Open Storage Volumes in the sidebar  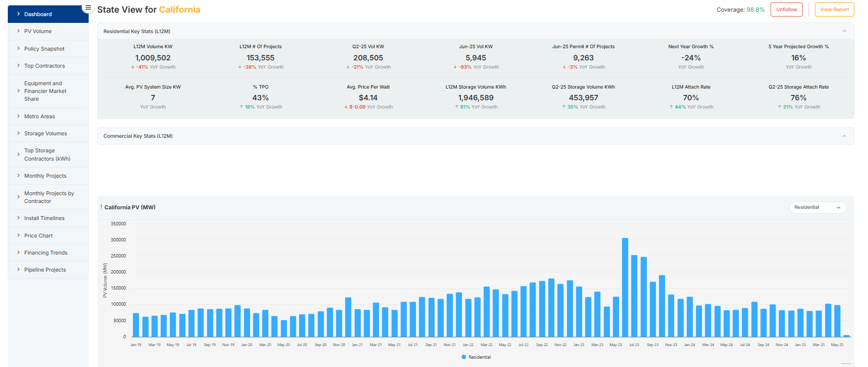click(46, 133)
